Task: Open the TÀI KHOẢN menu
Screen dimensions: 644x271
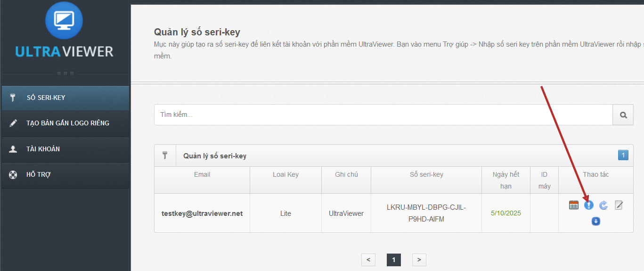Action: (x=65, y=149)
